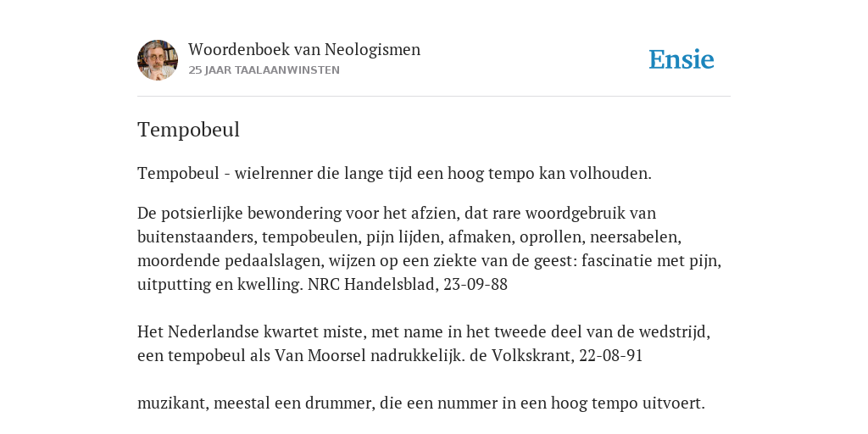This screenshot has width=868, height=434.
Task: Click the word tempobeulen in first quote
Action: click(312, 237)
